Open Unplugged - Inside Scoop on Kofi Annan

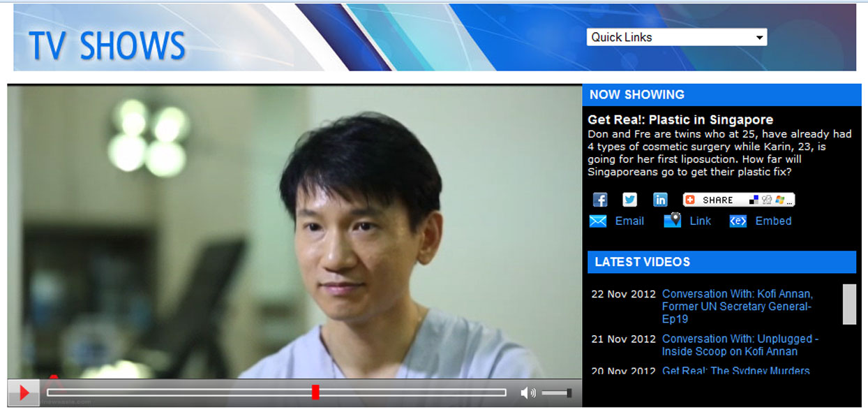tap(740, 345)
